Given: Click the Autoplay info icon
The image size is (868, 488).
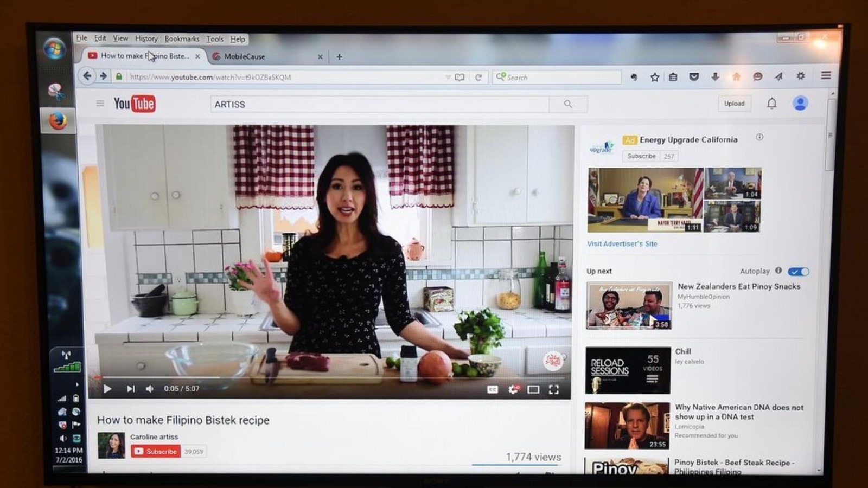Looking at the screenshot, I should [x=778, y=271].
